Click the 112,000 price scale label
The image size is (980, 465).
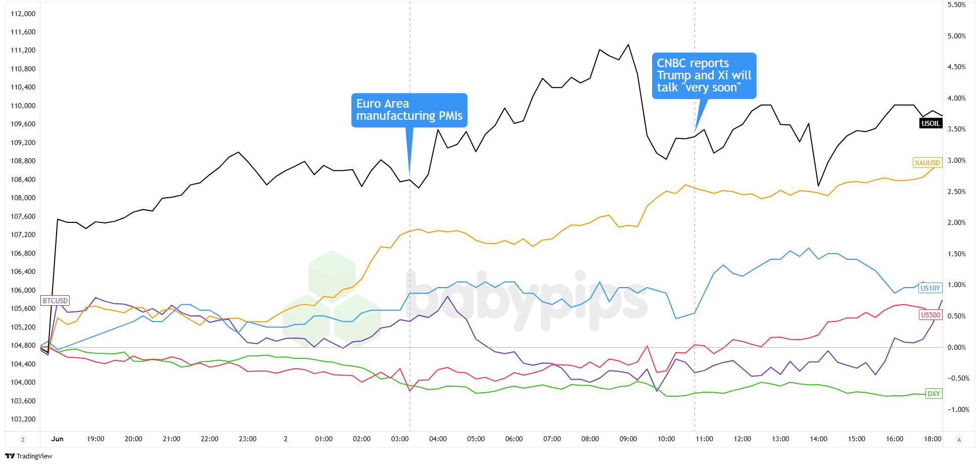pyautogui.click(x=23, y=14)
